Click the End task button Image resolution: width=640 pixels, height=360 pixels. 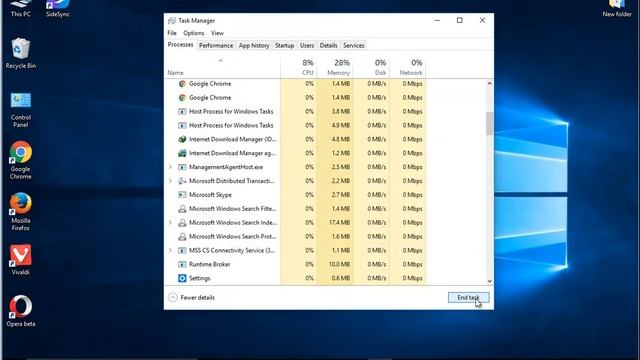click(x=468, y=298)
